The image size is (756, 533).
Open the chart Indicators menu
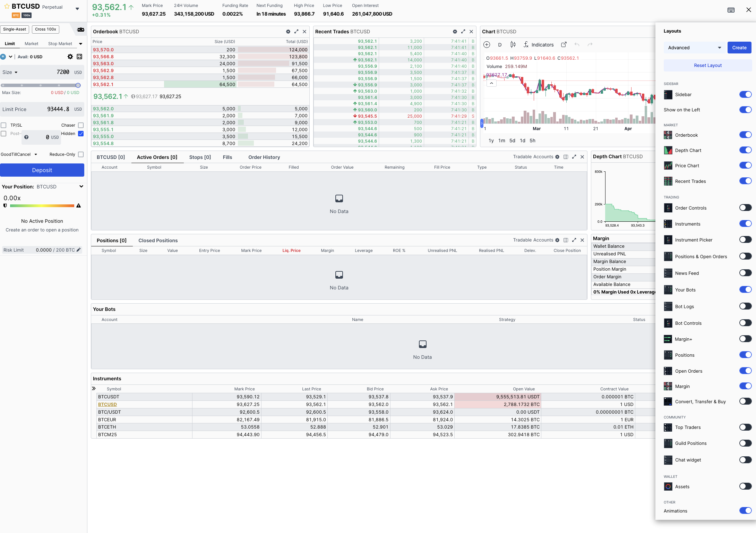[x=539, y=45]
